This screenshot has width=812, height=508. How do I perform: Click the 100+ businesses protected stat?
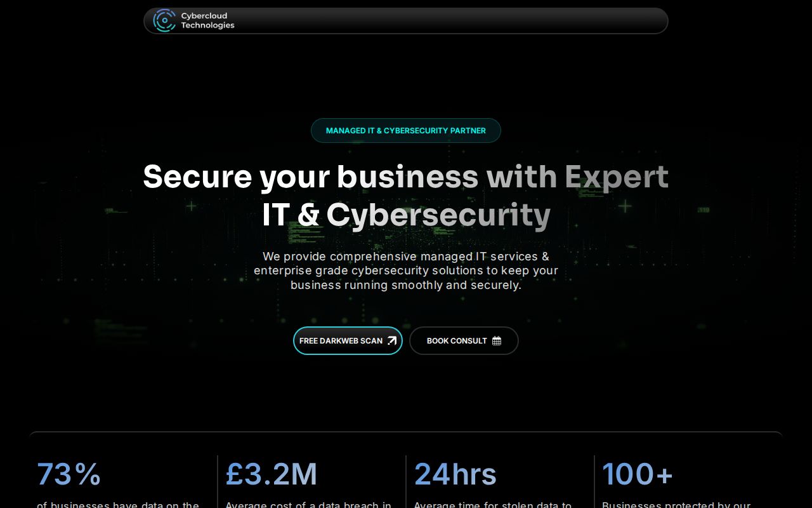638,474
